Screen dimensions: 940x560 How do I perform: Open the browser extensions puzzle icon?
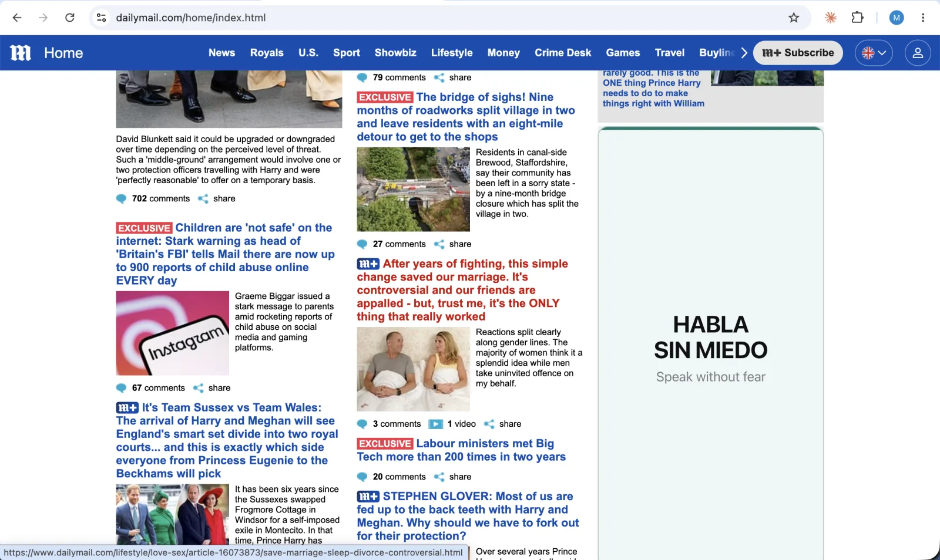click(x=857, y=18)
